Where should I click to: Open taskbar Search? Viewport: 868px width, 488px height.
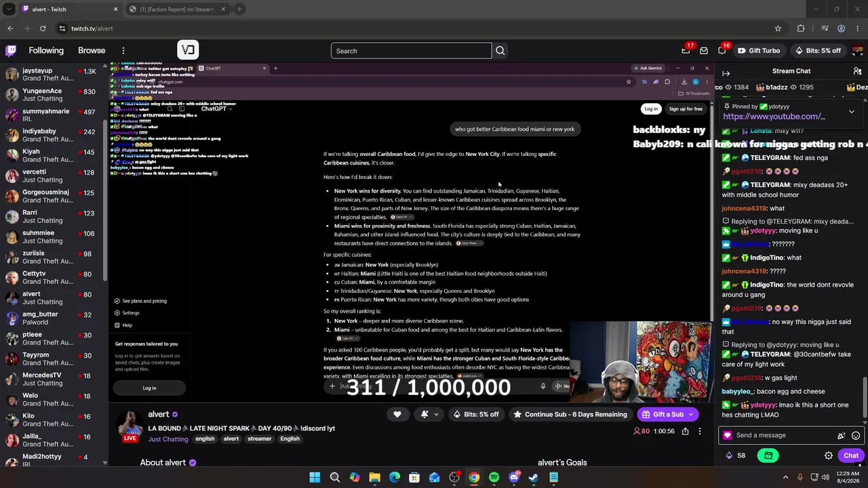tap(335, 477)
